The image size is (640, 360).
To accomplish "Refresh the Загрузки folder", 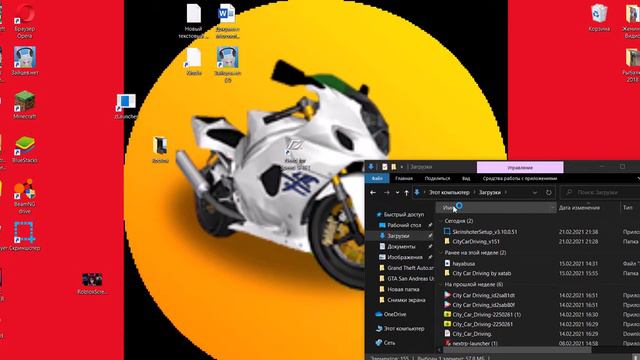I will pyautogui.click(x=549, y=192).
